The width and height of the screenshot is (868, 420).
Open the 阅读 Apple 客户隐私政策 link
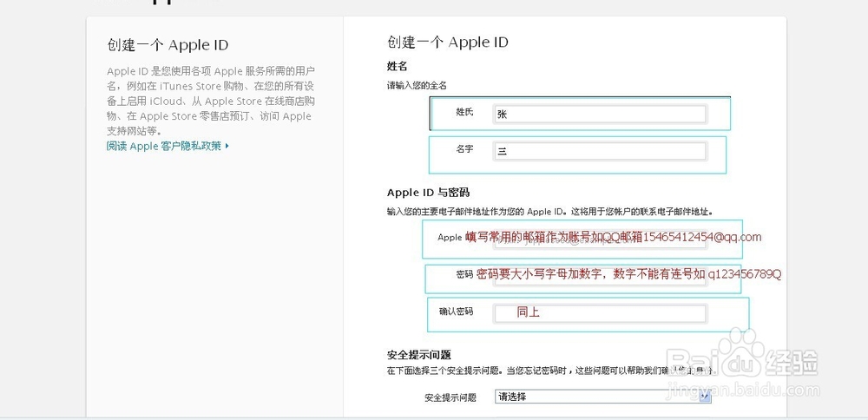(168, 146)
